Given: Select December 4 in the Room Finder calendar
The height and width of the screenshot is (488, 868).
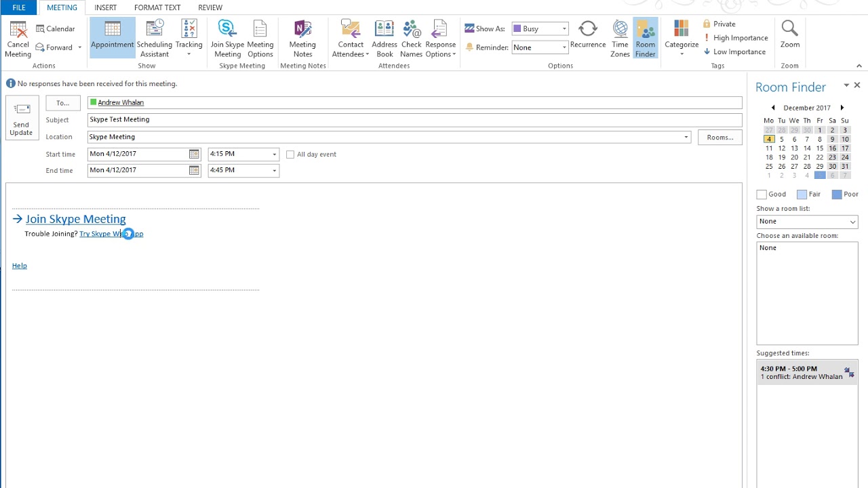Looking at the screenshot, I should coord(769,139).
